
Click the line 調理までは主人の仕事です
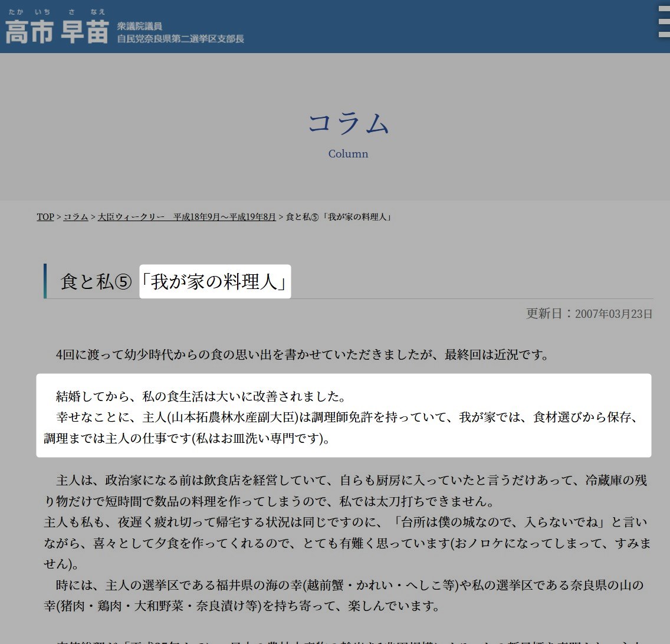187,438
